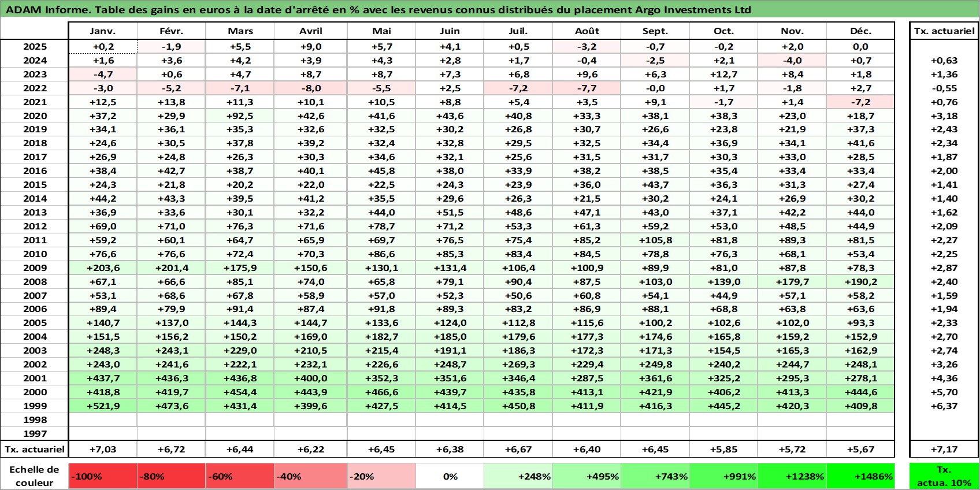The width and height of the screenshot is (980, 490).
Task: Click the 1998 empty year row label
Action: (35, 420)
